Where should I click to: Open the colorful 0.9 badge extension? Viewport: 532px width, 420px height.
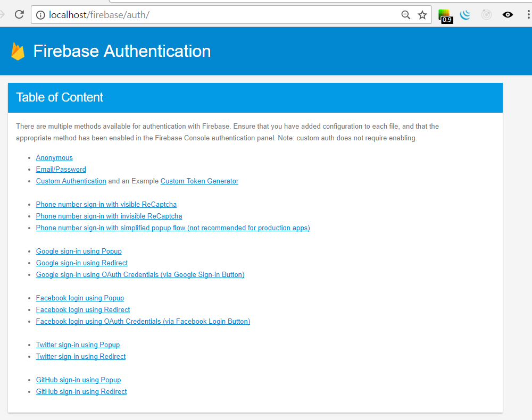click(444, 15)
